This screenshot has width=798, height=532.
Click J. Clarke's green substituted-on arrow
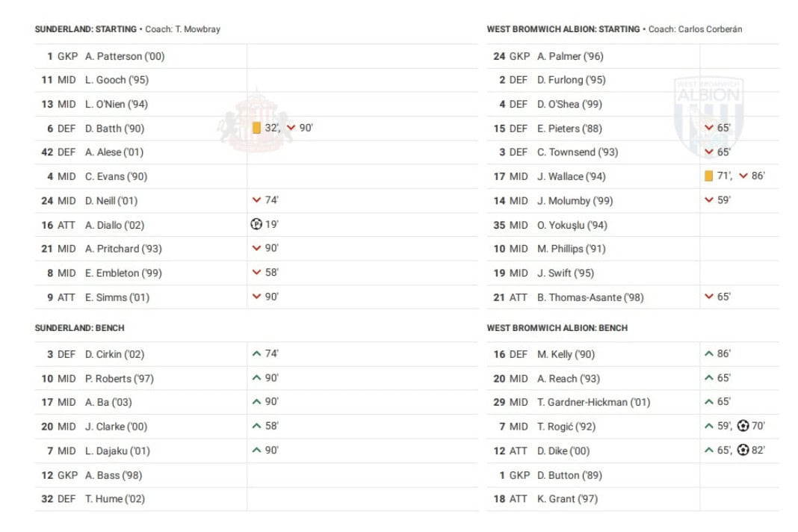[257, 426]
